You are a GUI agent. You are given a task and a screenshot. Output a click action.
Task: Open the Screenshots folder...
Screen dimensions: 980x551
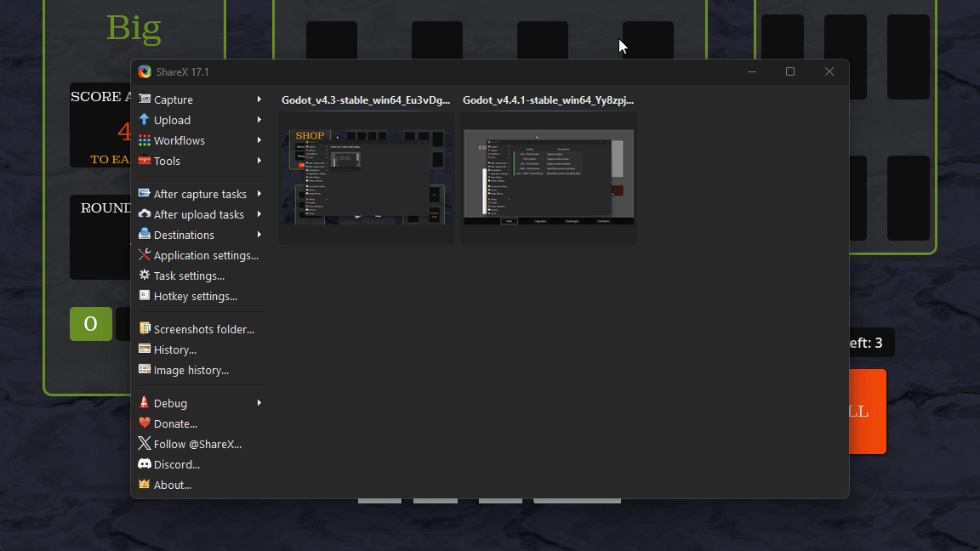[203, 329]
